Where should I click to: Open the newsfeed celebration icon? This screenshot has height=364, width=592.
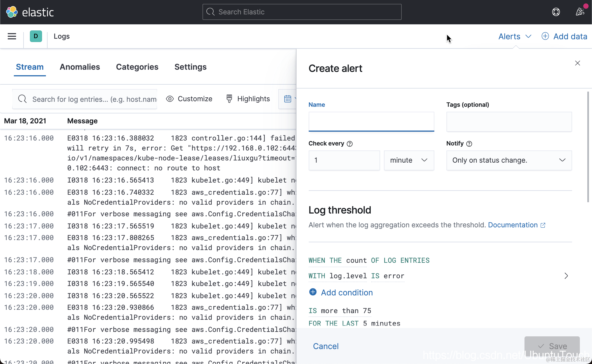(580, 12)
